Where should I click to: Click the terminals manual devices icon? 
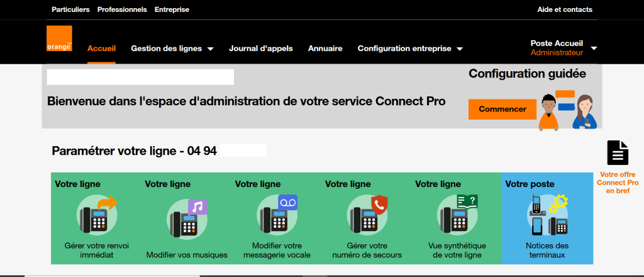(547, 215)
